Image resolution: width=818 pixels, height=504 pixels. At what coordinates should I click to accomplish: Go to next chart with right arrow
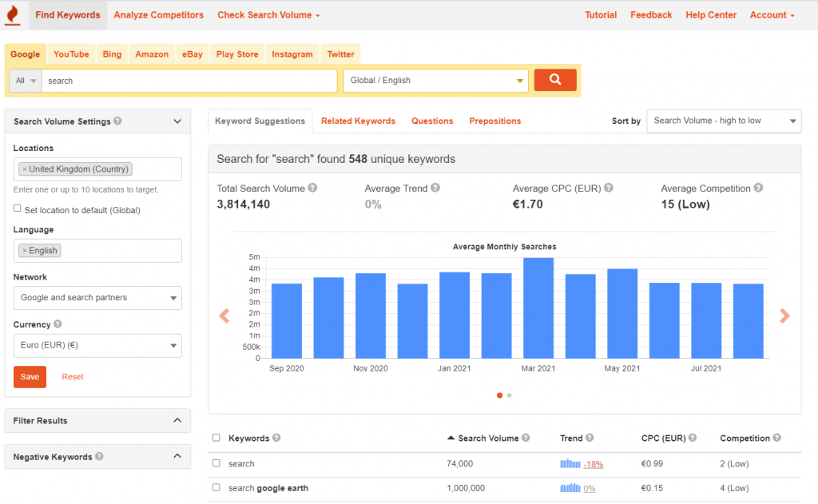(x=784, y=316)
